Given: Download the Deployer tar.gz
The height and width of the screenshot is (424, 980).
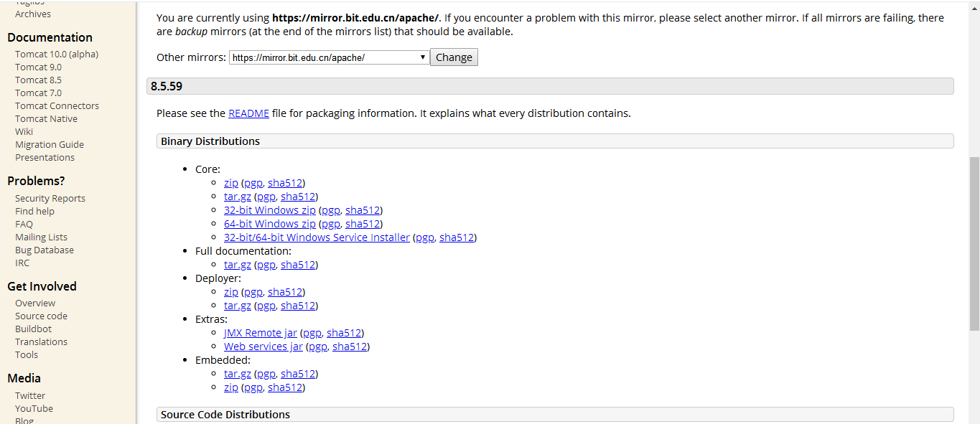Looking at the screenshot, I should tap(237, 306).
